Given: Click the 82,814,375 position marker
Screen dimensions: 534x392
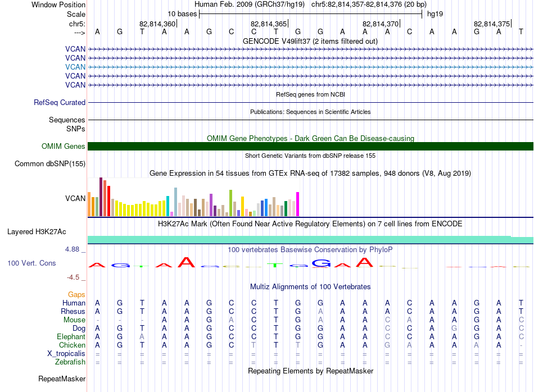Looking at the screenshot, I should [492, 24].
